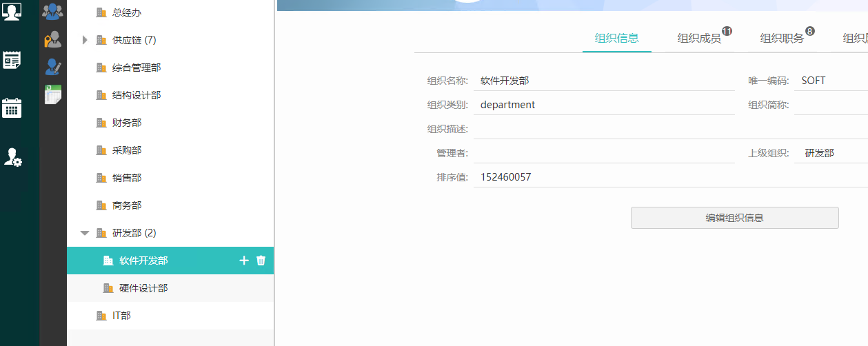Add a sub-organization under 软件开发部

(x=243, y=261)
